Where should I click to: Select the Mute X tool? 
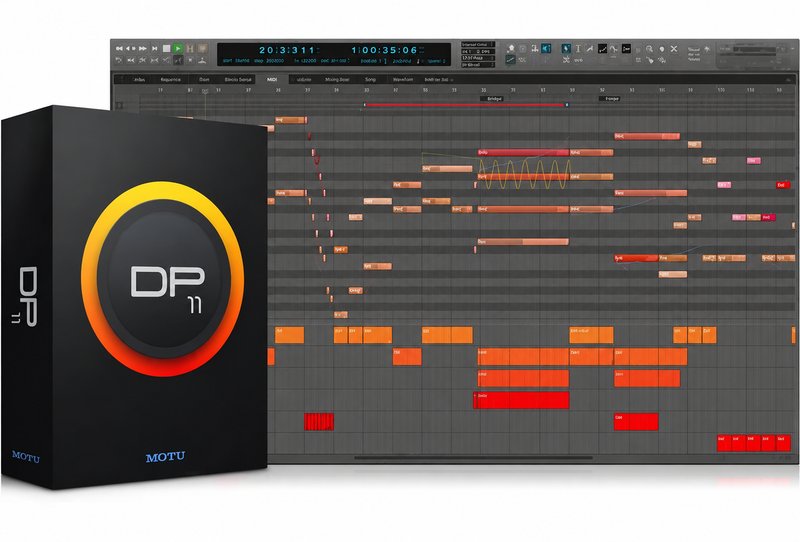click(674, 48)
